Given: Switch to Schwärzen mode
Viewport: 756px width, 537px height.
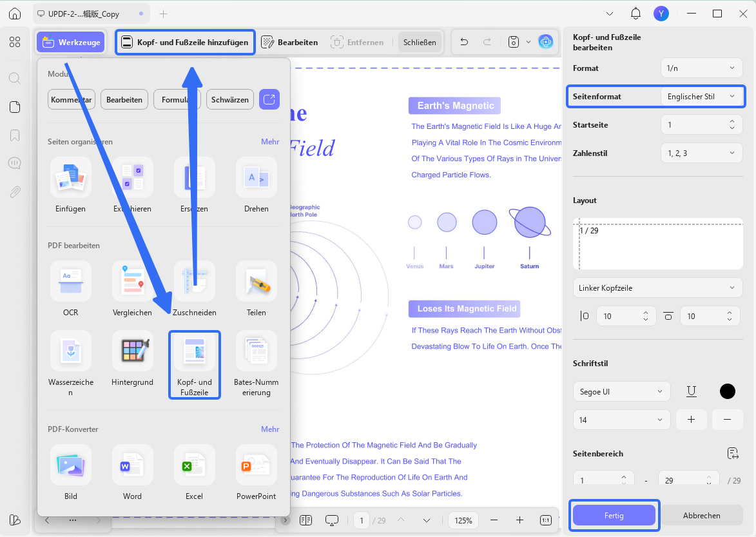Looking at the screenshot, I should point(229,99).
